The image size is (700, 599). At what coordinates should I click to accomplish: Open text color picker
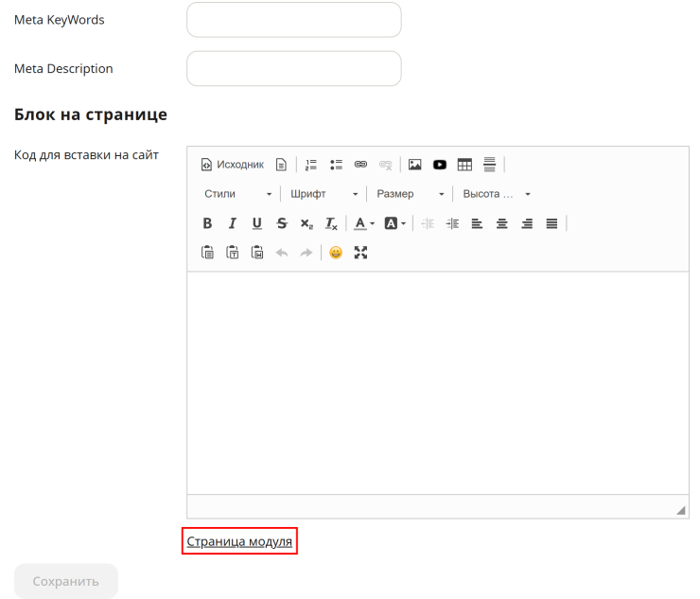click(364, 223)
